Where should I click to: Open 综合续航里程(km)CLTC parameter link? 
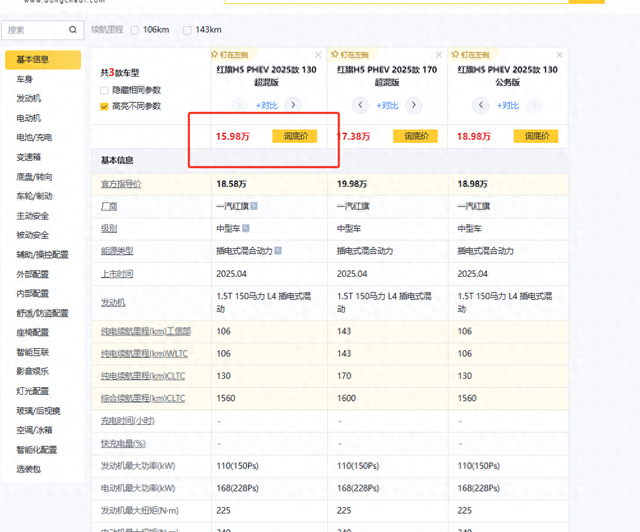143,398
